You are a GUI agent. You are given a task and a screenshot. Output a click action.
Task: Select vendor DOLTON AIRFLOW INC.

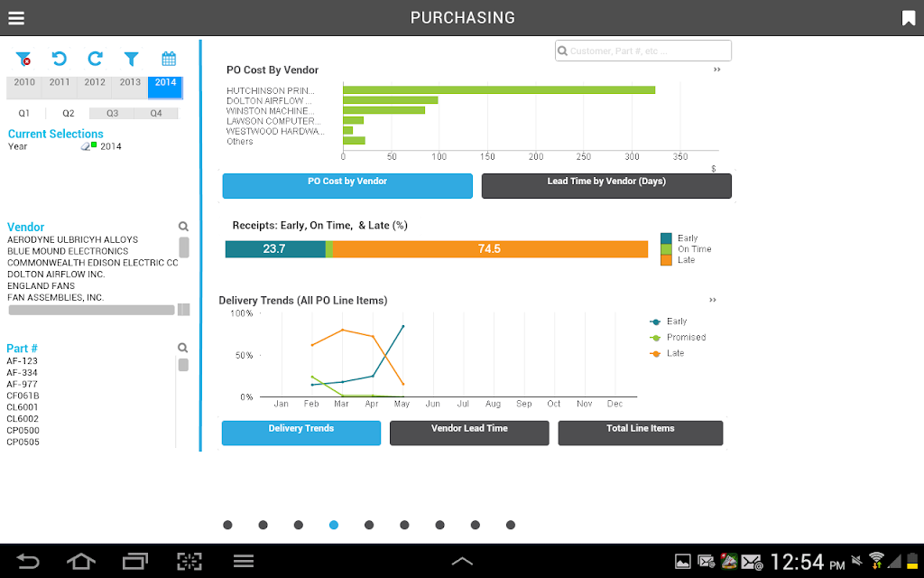tap(56, 275)
